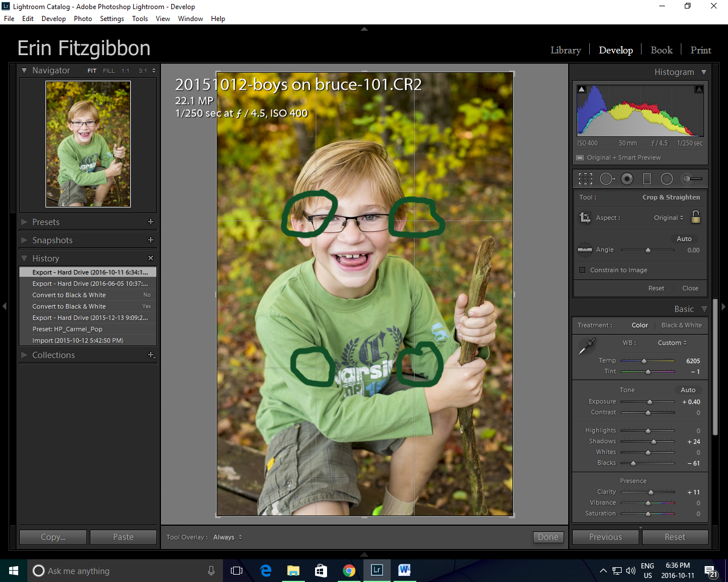
Task: Adjust the Exposure slider
Action: pyautogui.click(x=650, y=402)
